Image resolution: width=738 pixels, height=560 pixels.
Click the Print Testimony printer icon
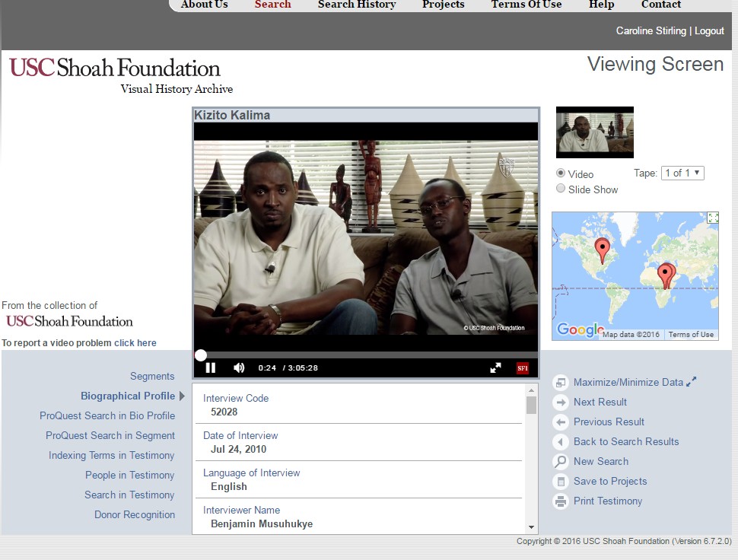click(561, 501)
